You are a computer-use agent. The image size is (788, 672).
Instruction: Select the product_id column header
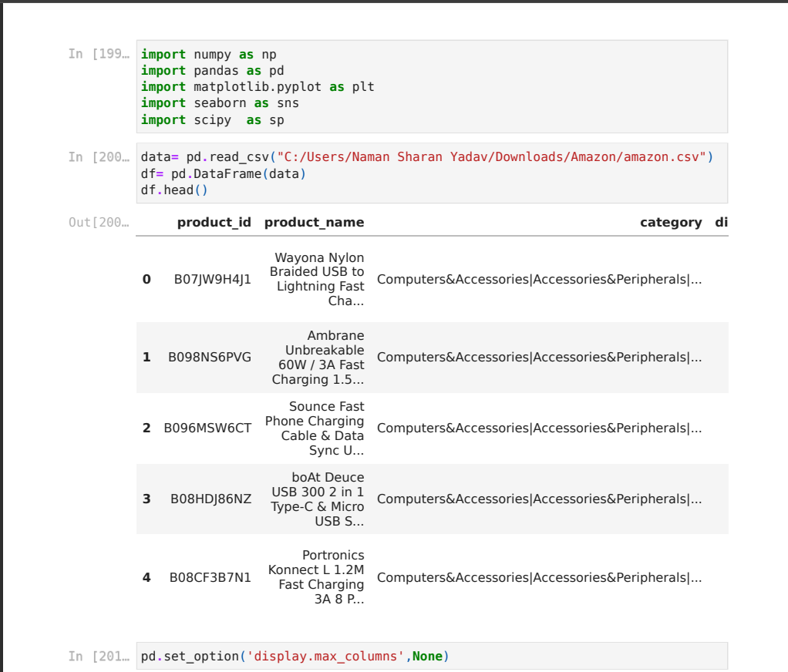[214, 223]
